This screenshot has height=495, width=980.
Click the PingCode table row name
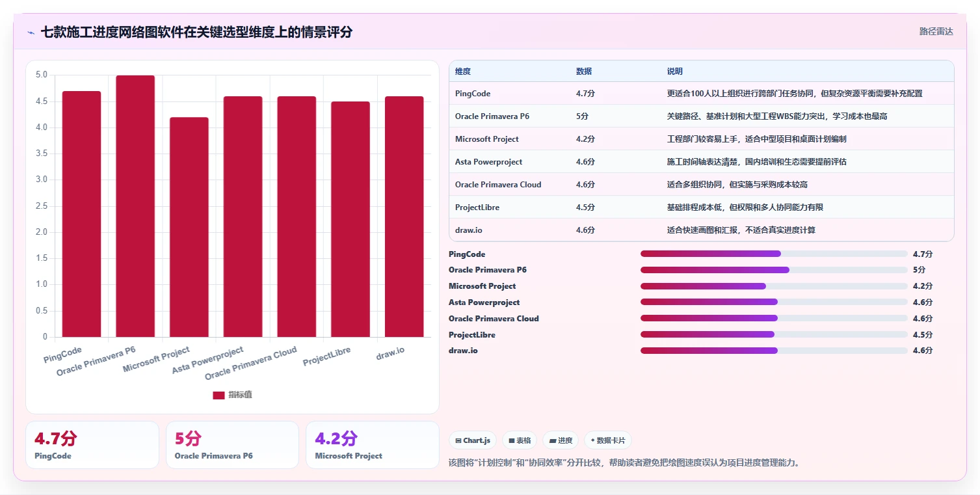[x=473, y=94]
